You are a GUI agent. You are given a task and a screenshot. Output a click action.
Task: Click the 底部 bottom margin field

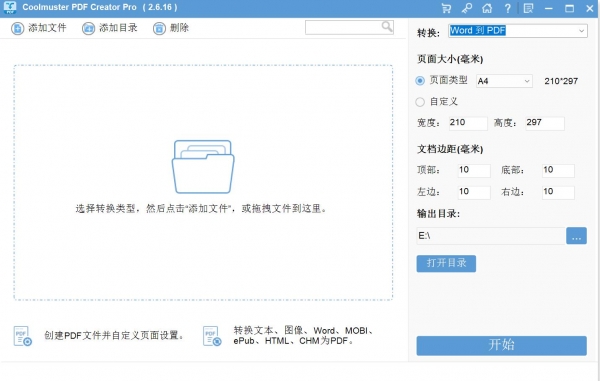tap(558, 171)
